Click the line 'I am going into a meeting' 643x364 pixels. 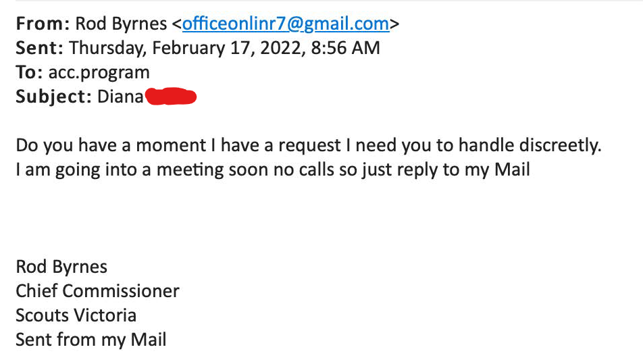[273, 170]
